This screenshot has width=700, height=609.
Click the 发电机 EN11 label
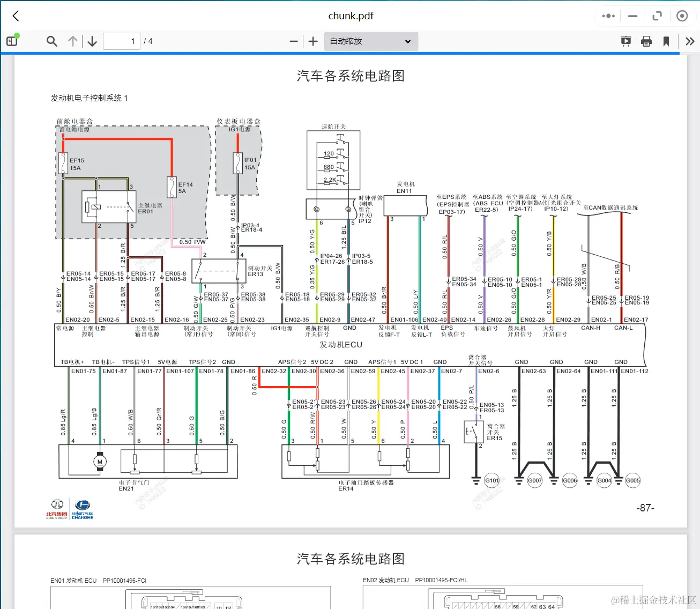405,188
